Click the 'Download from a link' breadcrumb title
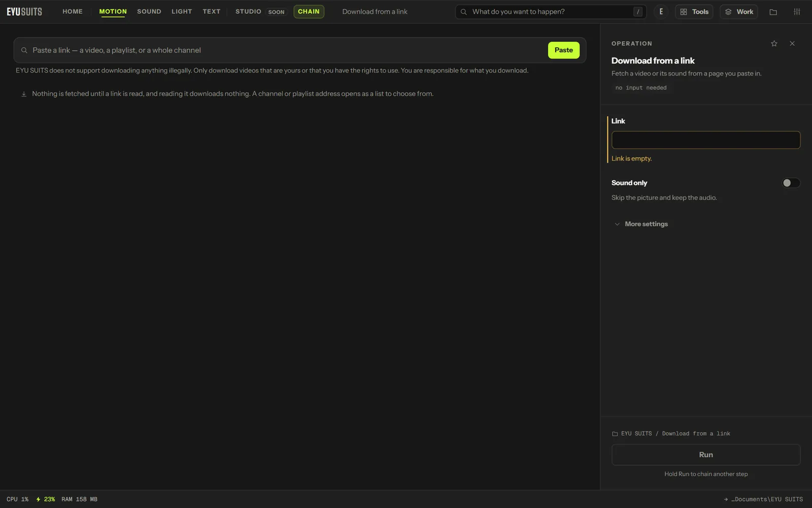The width and height of the screenshot is (812, 508). (375, 12)
